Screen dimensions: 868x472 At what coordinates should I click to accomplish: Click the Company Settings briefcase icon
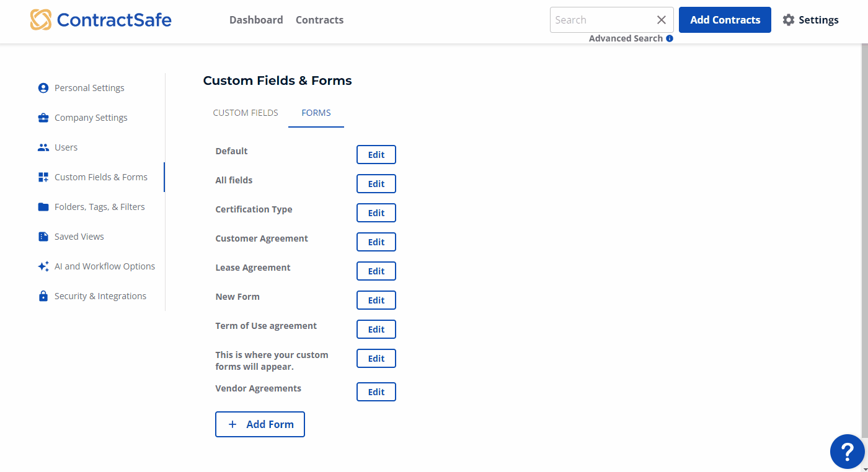coord(42,117)
